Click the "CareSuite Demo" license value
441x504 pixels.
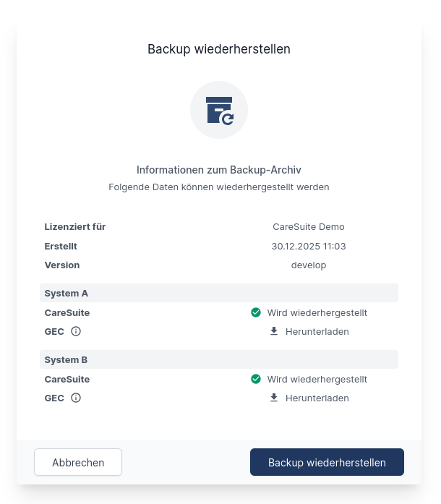[x=309, y=226]
